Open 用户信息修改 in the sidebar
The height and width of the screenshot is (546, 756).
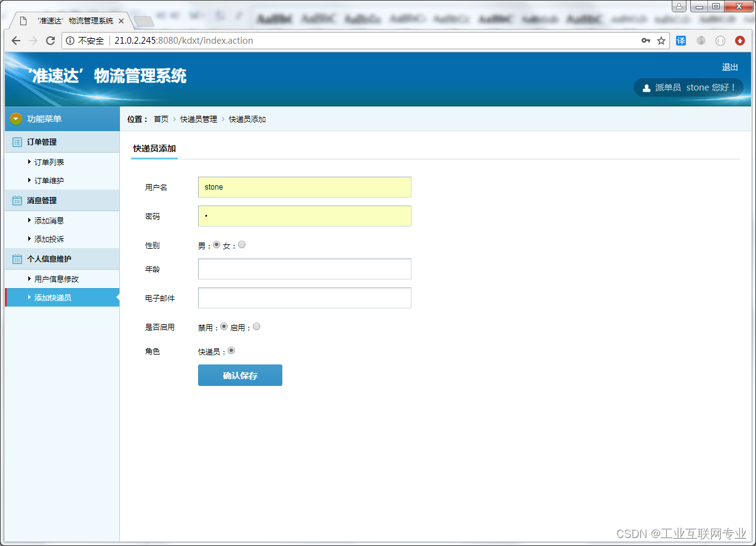57,279
